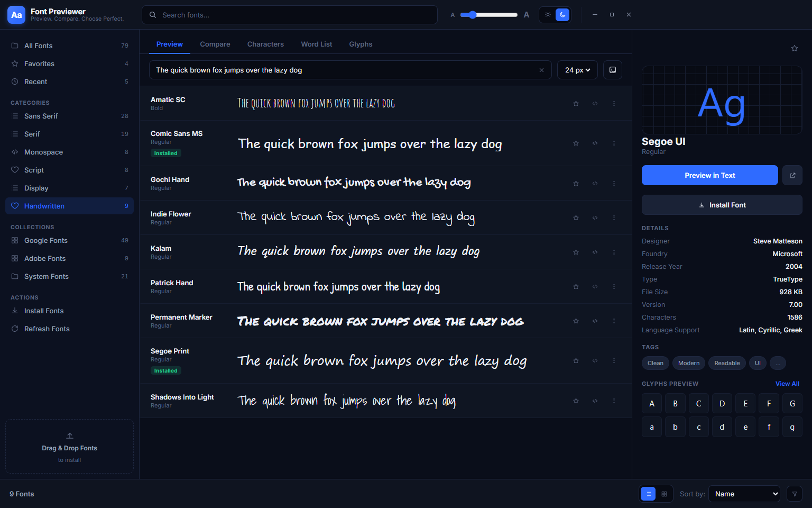Select the Monospace category
This screenshot has width=812, height=508.
(69, 152)
